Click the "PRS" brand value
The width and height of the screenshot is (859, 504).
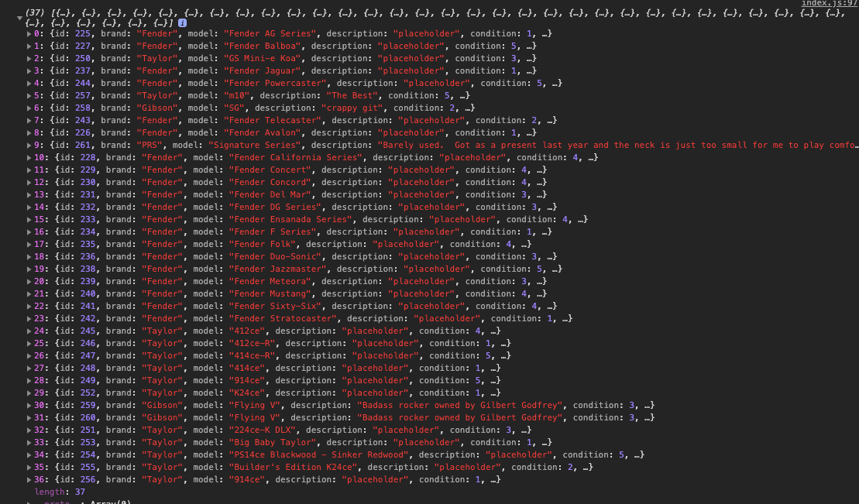[149, 146]
